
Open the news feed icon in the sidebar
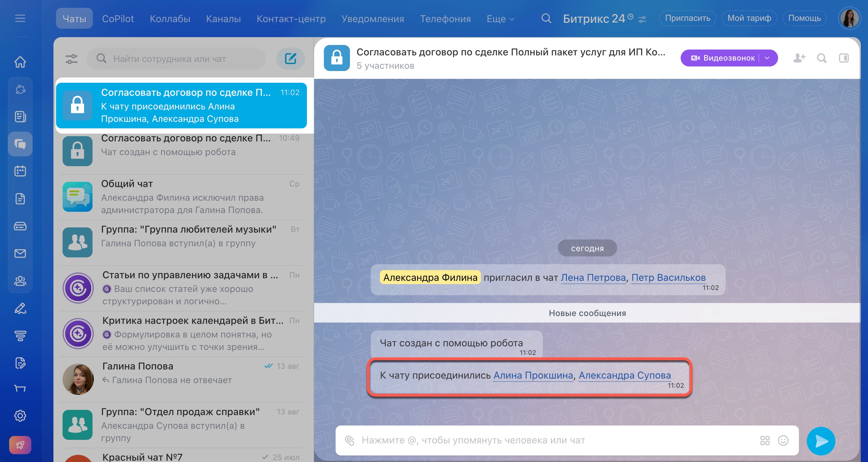coord(20,117)
